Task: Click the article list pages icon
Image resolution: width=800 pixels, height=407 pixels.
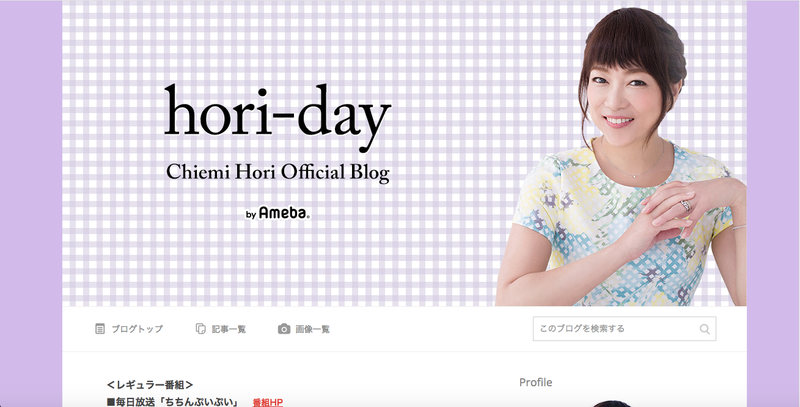Action: coord(201,329)
